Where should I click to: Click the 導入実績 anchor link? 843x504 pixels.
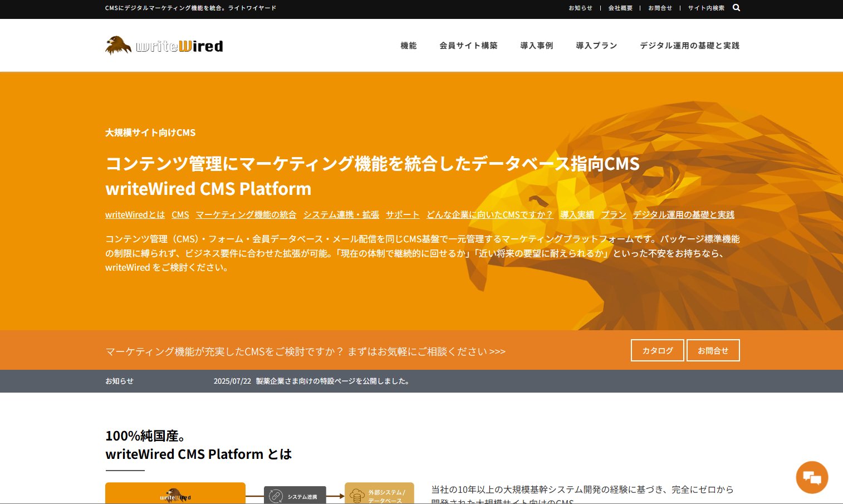pos(576,214)
